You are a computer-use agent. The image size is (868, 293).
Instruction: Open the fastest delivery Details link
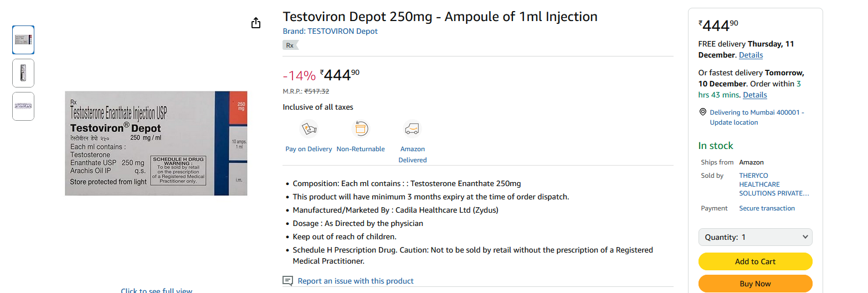click(755, 95)
